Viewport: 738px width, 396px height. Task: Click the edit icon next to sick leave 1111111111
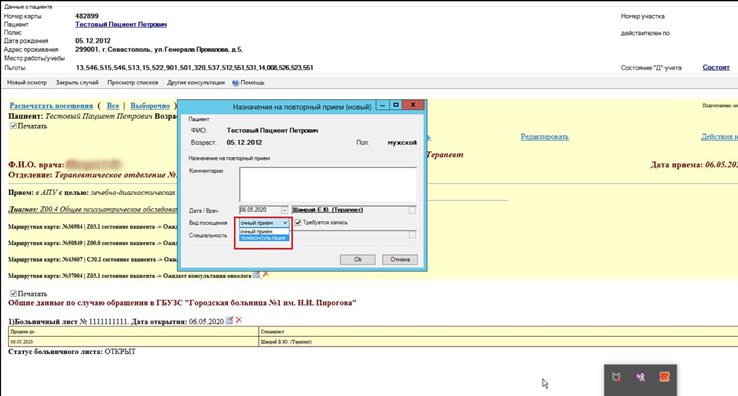(x=229, y=320)
